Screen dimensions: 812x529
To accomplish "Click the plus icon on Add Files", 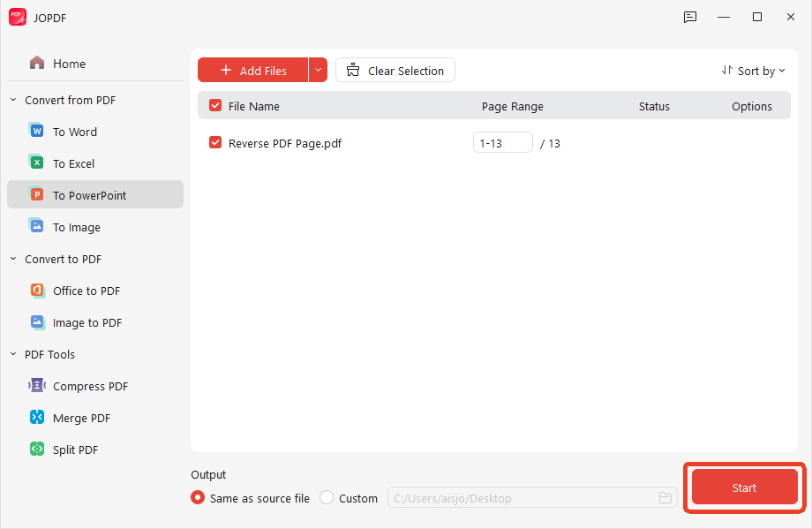I will click(x=226, y=70).
